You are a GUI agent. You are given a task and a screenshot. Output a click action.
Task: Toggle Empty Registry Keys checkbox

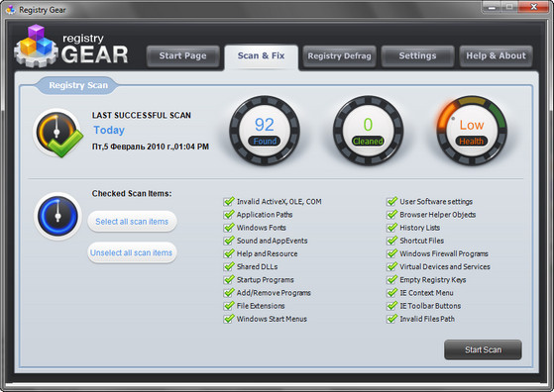(391, 280)
